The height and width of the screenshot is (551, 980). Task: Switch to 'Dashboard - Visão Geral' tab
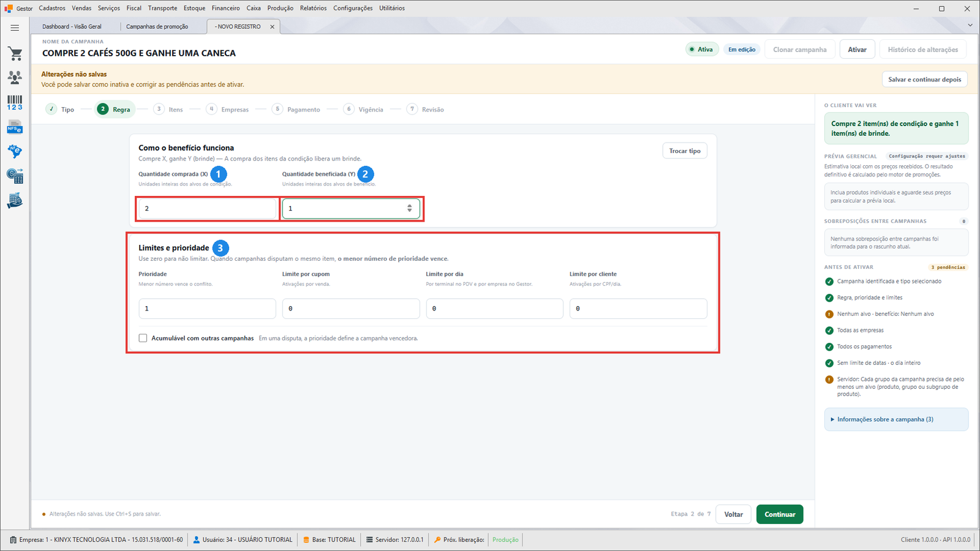[x=72, y=27]
